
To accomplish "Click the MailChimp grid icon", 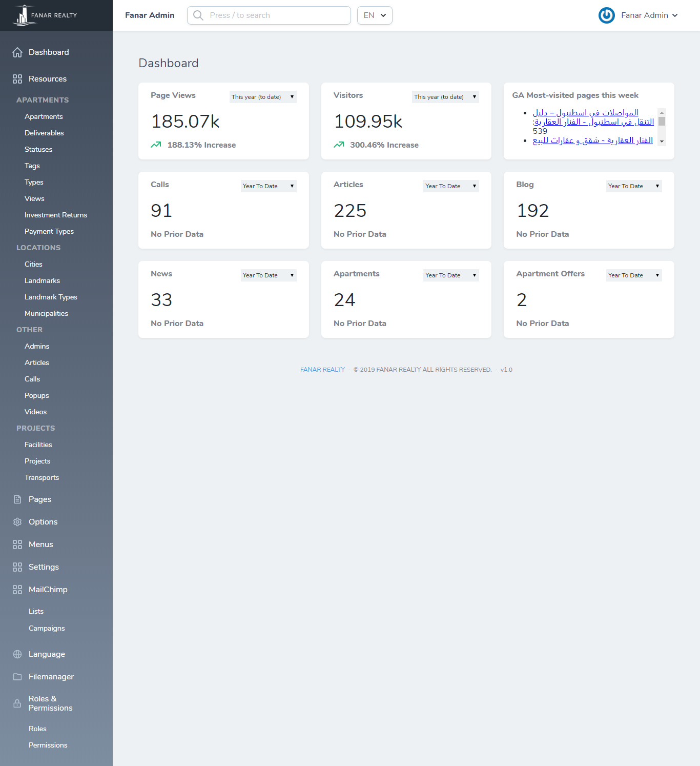I will 17,590.
